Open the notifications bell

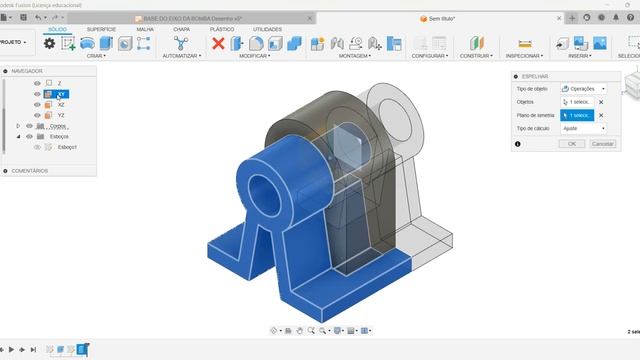[x=616, y=18]
